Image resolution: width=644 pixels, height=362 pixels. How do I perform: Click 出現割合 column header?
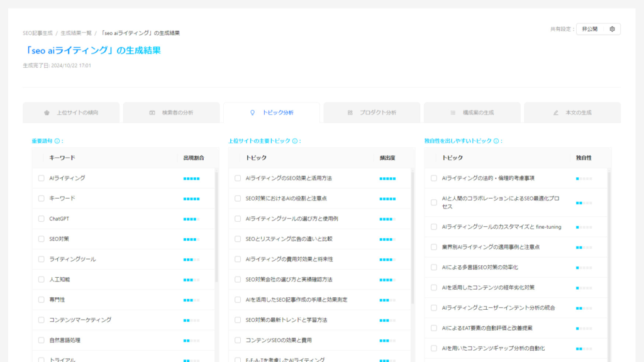(x=194, y=158)
